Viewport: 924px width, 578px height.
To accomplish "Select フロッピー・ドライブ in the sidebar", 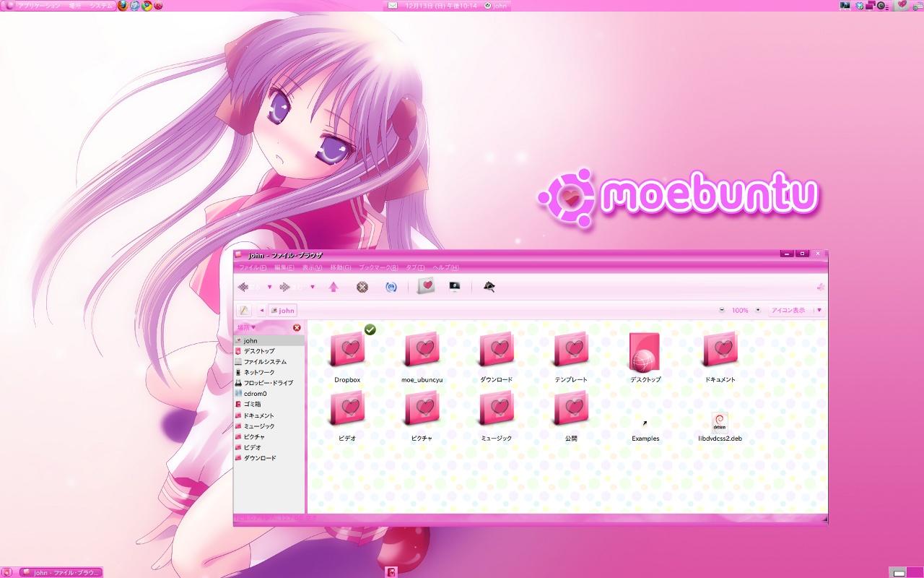I will click(x=269, y=383).
